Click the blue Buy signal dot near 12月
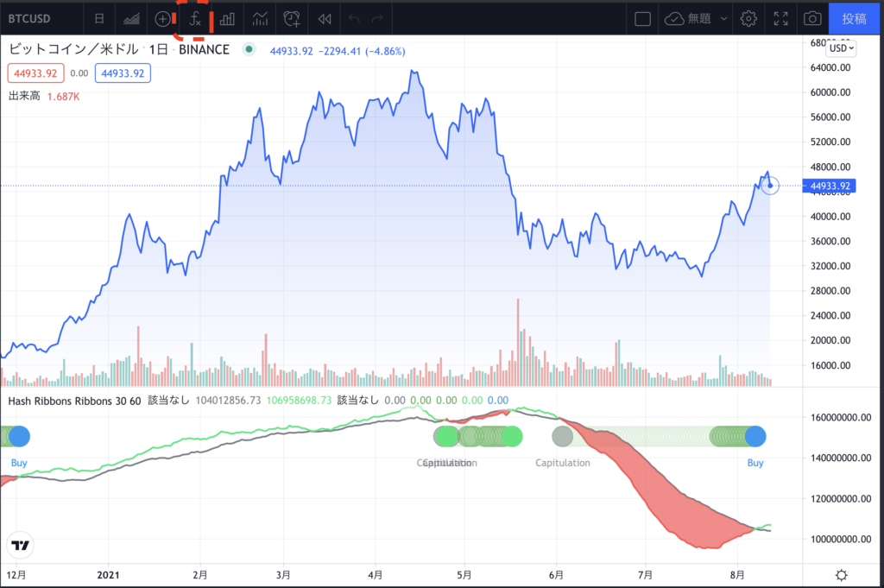The image size is (884, 588). 19,436
